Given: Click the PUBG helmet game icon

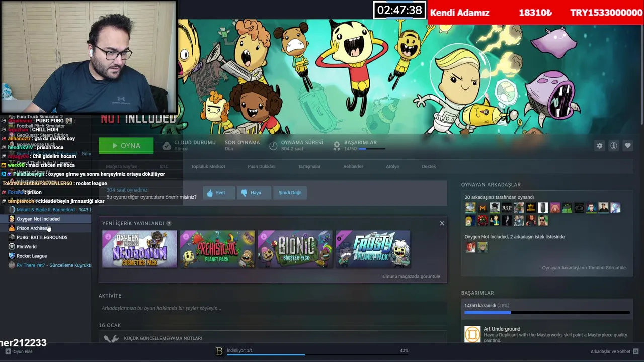Looking at the screenshot, I should [12, 237].
